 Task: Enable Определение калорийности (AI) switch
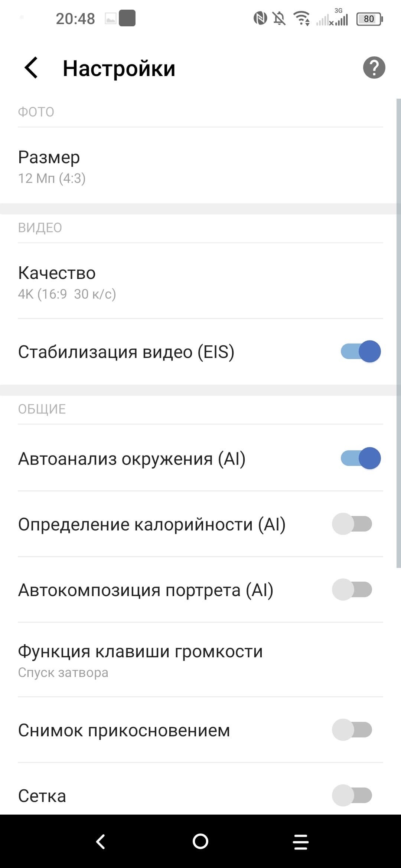pos(352,524)
